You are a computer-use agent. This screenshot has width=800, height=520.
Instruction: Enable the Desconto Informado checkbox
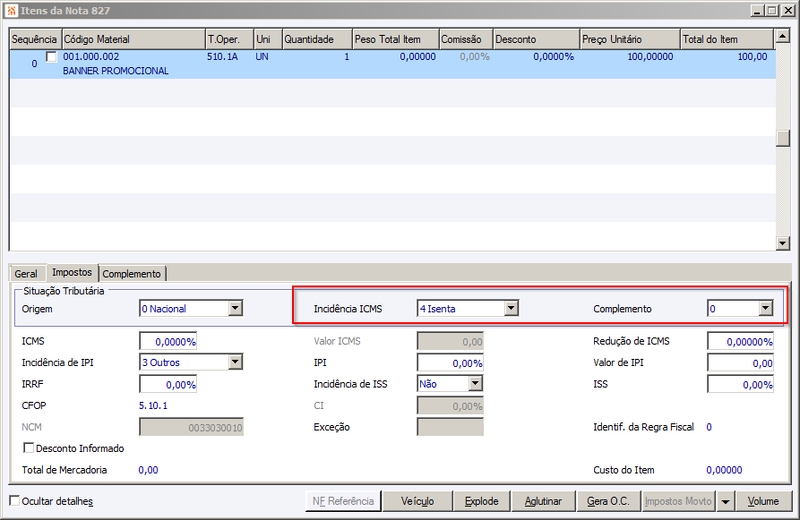[x=29, y=448]
